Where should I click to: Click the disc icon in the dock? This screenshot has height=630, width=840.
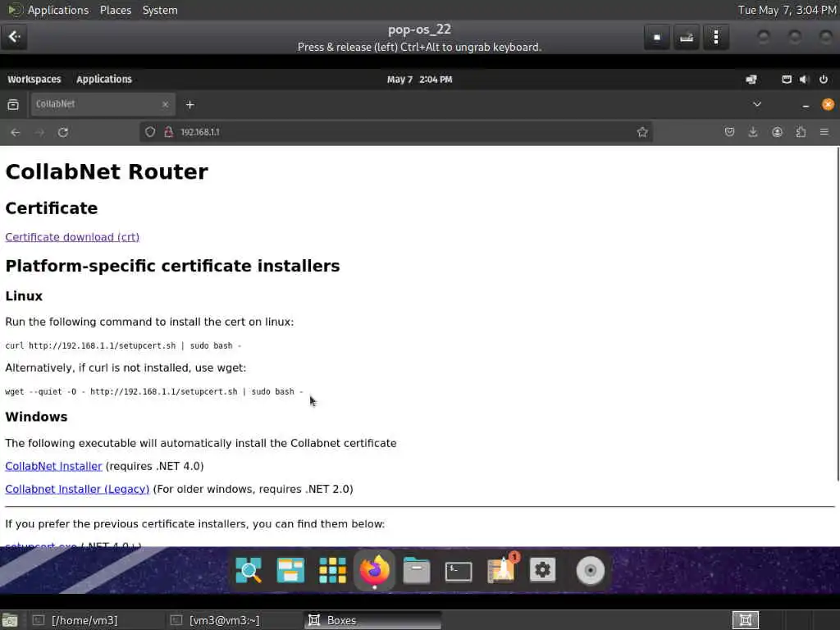[x=591, y=571]
